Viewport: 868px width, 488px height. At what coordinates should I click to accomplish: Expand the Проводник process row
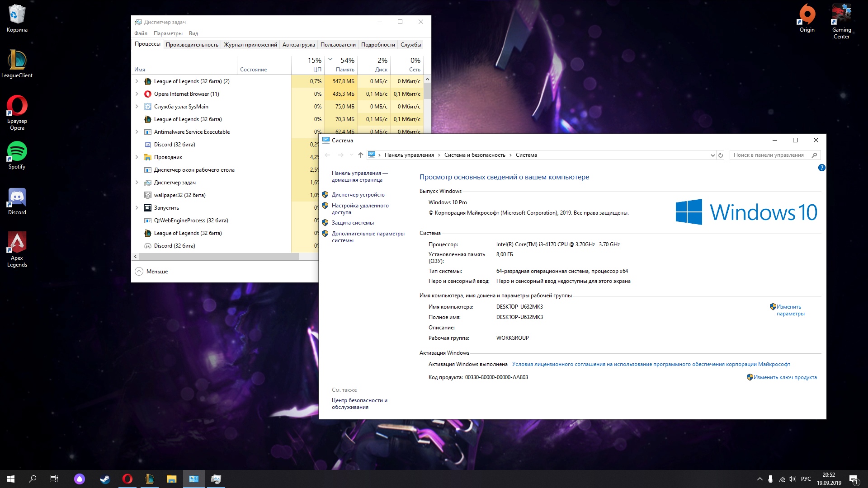coord(137,157)
